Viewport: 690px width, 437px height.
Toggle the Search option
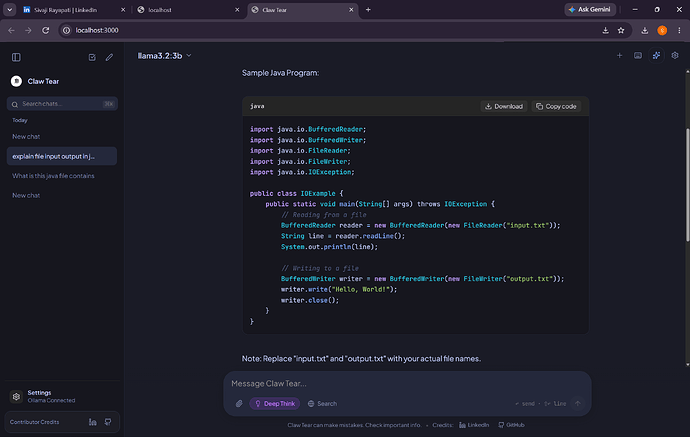pyautogui.click(x=322, y=404)
